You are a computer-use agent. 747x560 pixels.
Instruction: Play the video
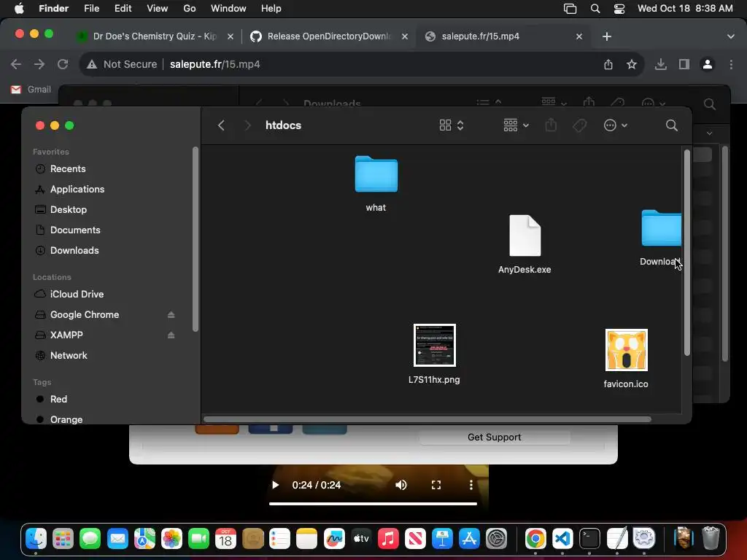275,485
